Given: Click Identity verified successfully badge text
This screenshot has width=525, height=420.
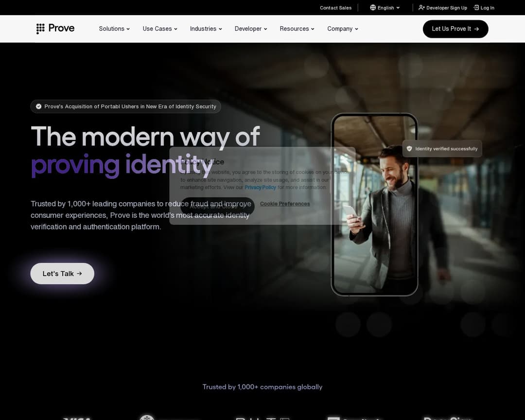Looking at the screenshot, I should [446, 149].
